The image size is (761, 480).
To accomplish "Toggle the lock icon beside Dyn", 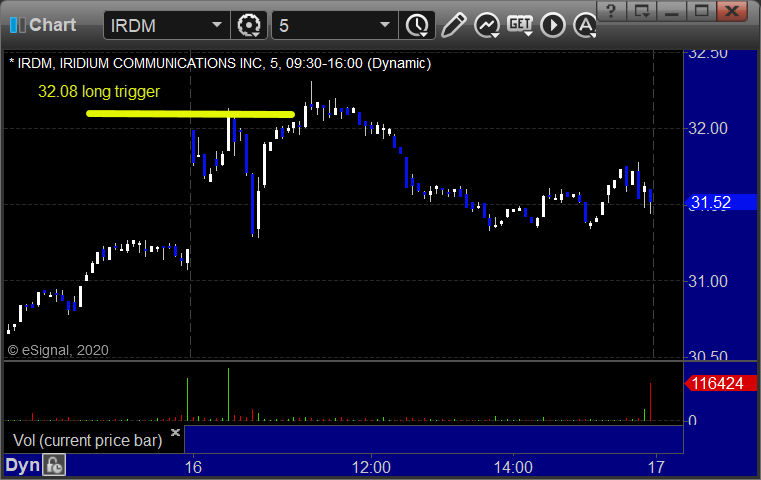I will [54, 465].
